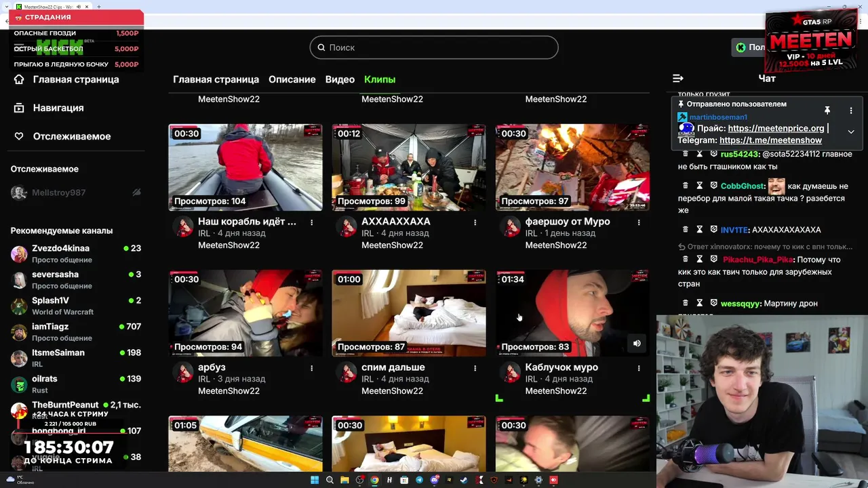Open options menu for clip АХХААХХАХА
The height and width of the screenshot is (488, 868).
475,222
